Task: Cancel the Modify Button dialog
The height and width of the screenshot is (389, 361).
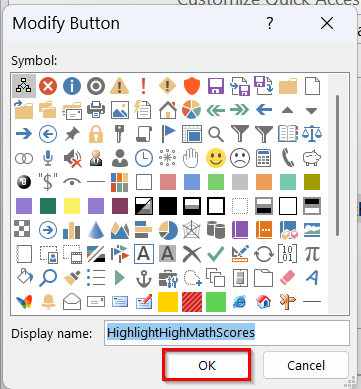Action: coord(306,365)
